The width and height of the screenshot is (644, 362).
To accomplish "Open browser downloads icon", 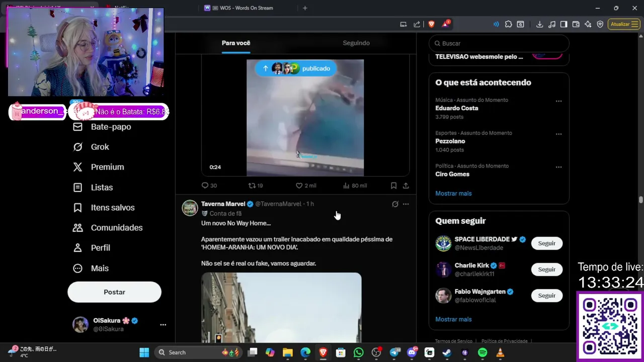I will pos(539,24).
